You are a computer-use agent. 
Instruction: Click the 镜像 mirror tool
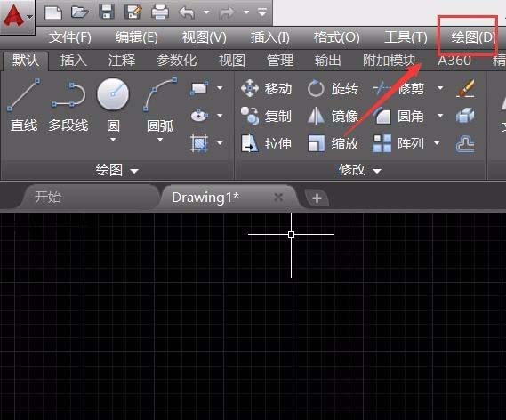[x=333, y=116]
